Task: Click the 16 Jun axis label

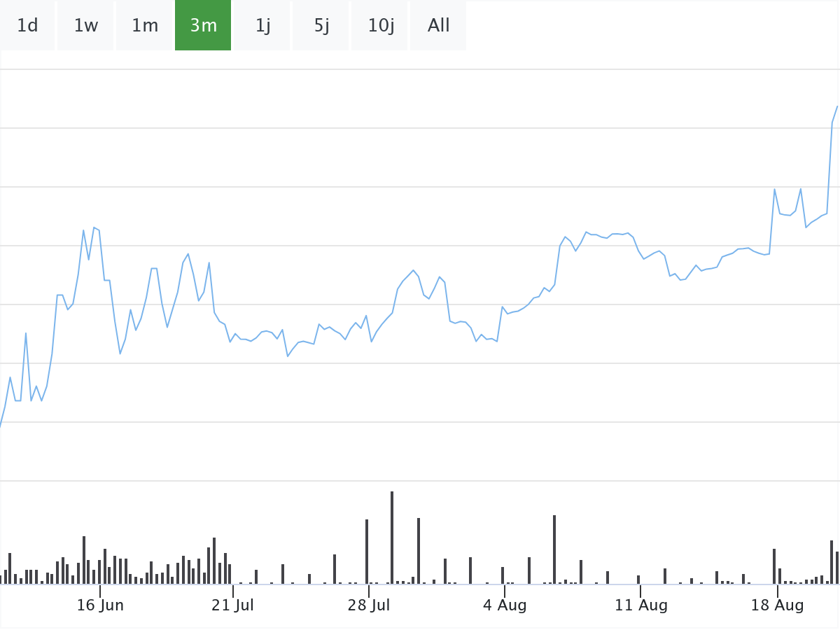Action: 100,605
